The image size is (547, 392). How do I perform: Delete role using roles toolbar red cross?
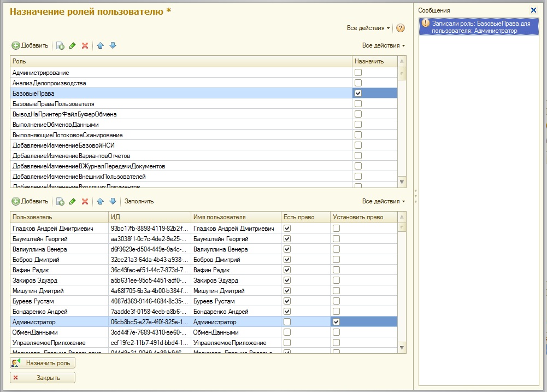pos(85,46)
